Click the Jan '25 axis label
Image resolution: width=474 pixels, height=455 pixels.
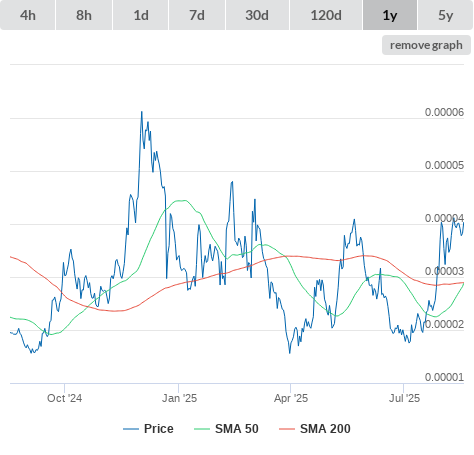[179, 398]
